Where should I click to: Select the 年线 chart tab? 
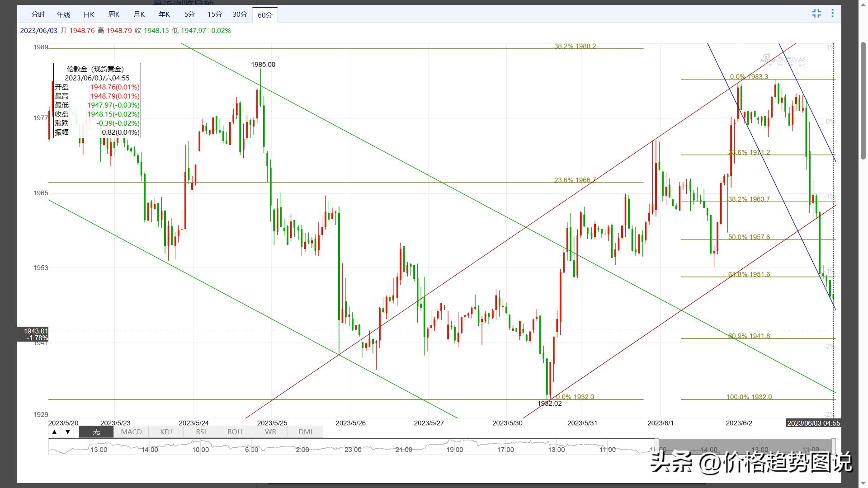(63, 14)
